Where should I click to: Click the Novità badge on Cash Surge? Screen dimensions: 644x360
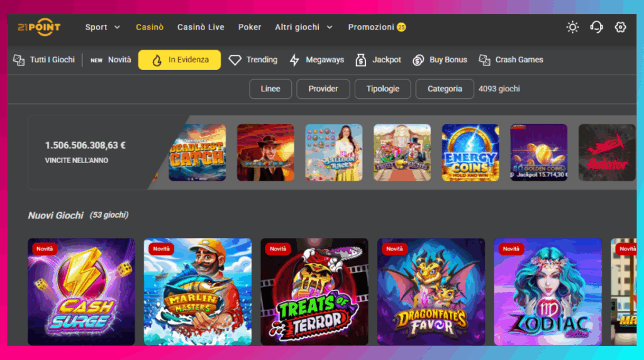[45, 249]
